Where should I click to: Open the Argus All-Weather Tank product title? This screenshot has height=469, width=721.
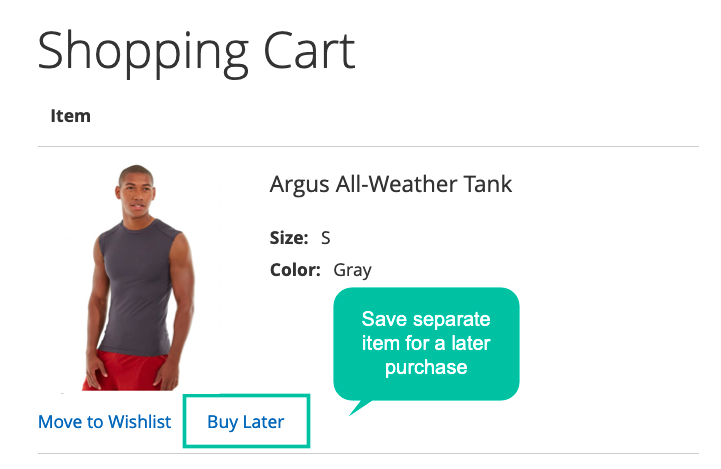(390, 184)
